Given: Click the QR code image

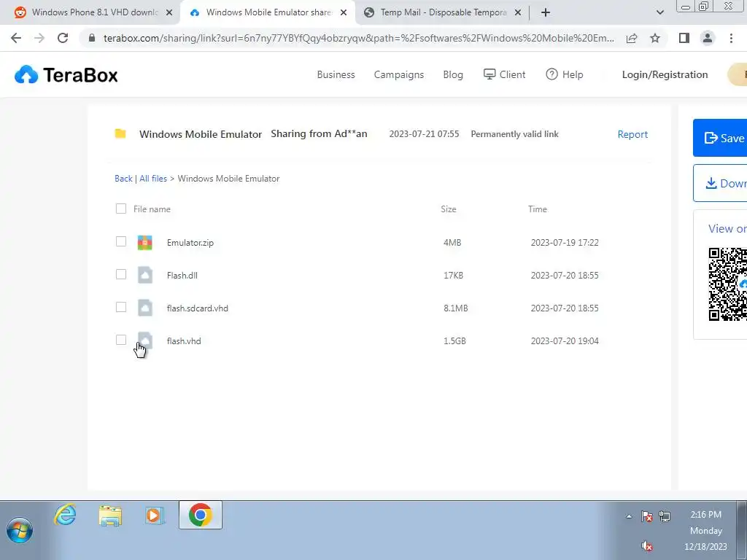Looking at the screenshot, I should point(727,284).
